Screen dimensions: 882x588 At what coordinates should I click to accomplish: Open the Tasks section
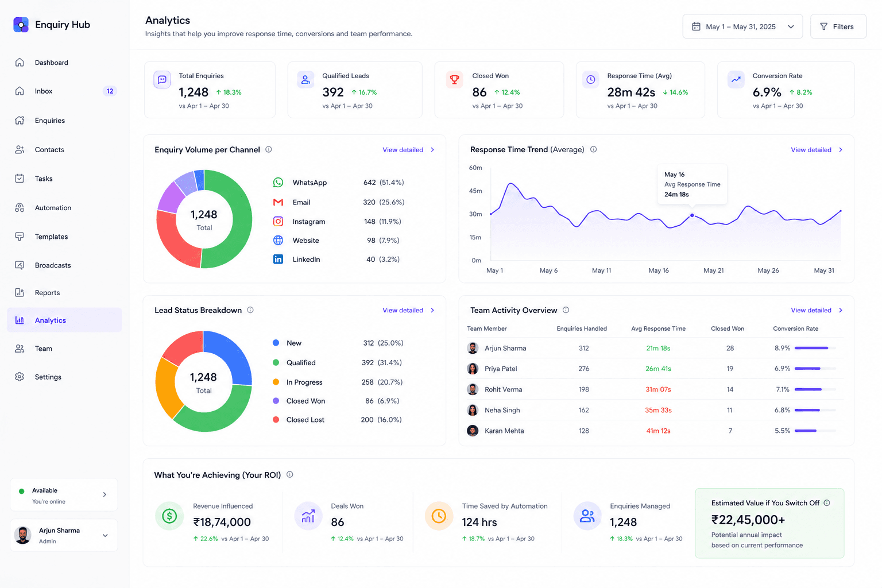(x=64, y=179)
